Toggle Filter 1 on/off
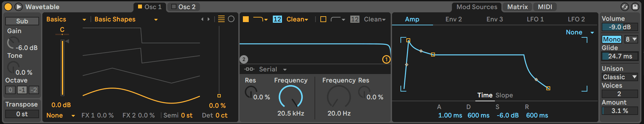Image resolution: width=644 pixels, height=124 pixels. click(246, 19)
